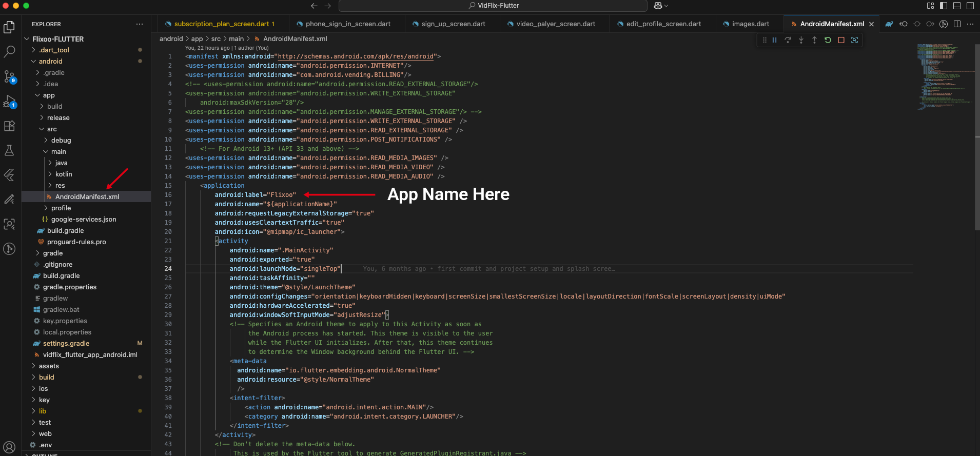Open the Accounts icon at sidebar bottom

coord(9,447)
